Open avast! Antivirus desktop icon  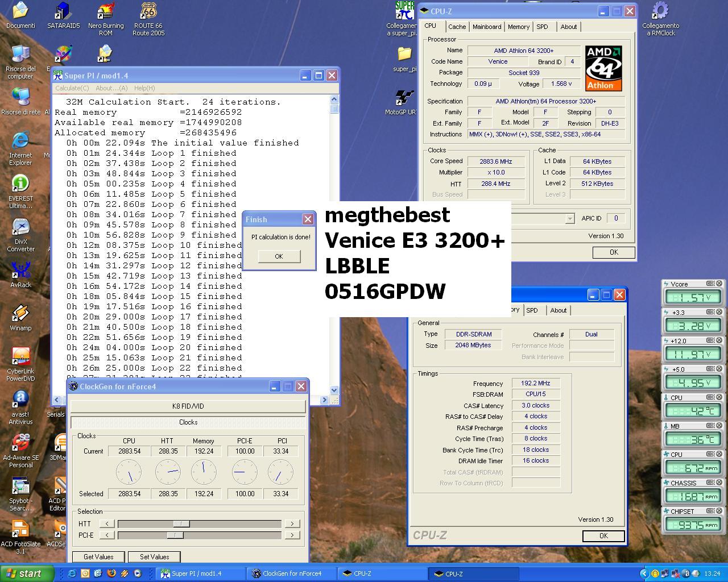(x=20, y=408)
